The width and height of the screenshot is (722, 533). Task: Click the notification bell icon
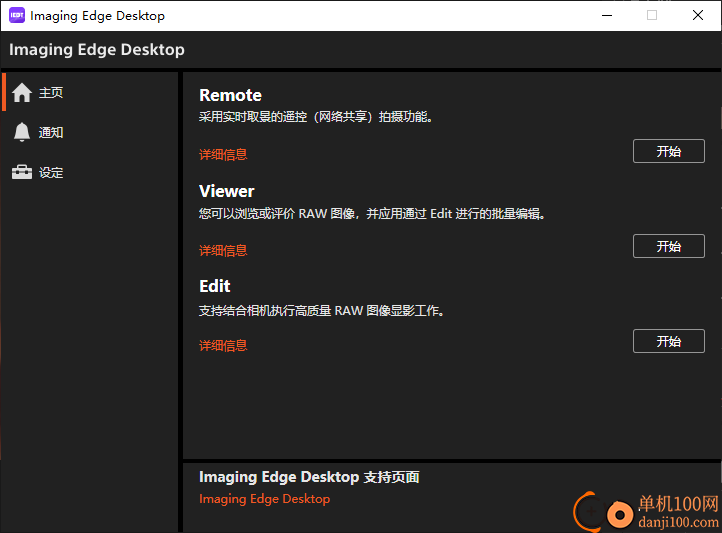(x=22, y=132)
